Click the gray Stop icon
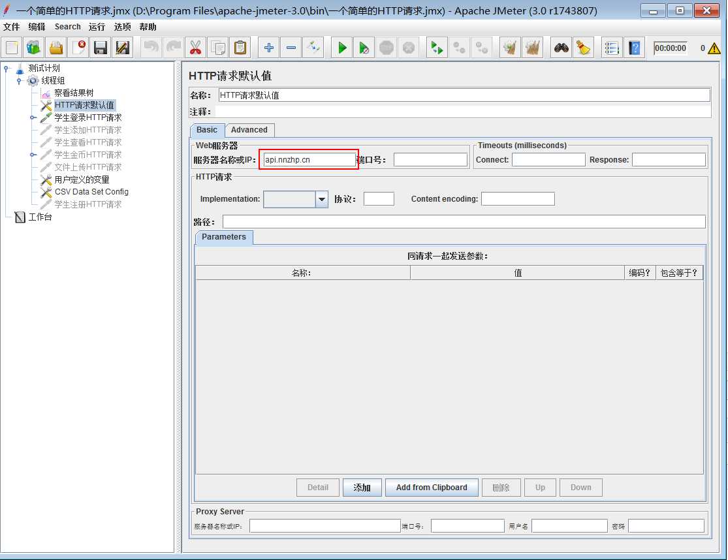Screen dimensions: 728x560 tap(387, 48)
